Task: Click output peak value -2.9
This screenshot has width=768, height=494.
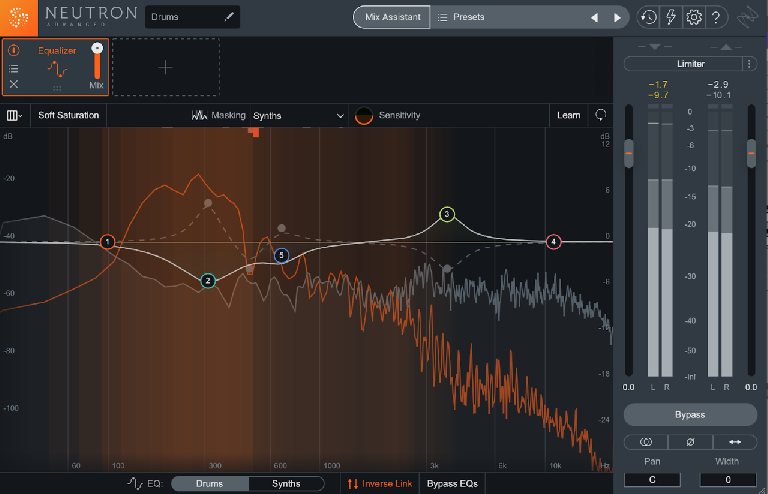Action: pos(718,85)
